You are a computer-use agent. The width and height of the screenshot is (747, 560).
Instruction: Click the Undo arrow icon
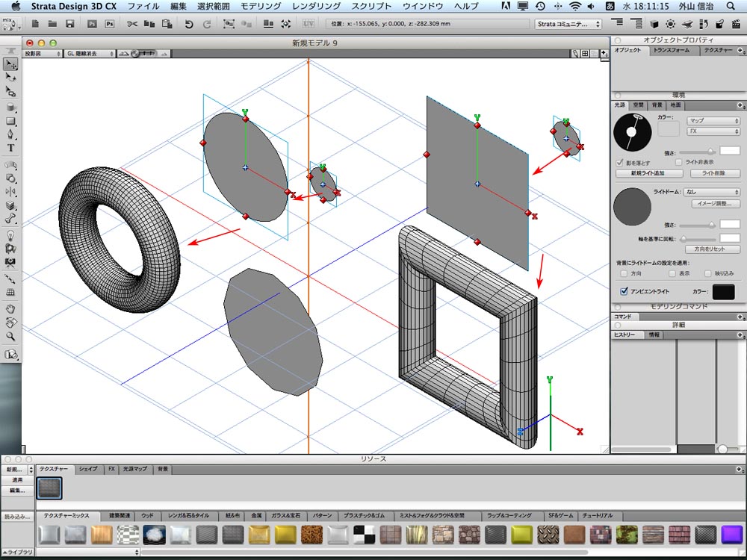point(189,24)
